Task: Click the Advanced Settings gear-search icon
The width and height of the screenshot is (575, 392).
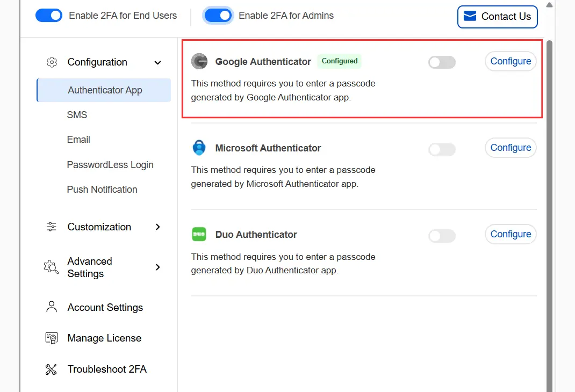Action: [x=51, y=267]
